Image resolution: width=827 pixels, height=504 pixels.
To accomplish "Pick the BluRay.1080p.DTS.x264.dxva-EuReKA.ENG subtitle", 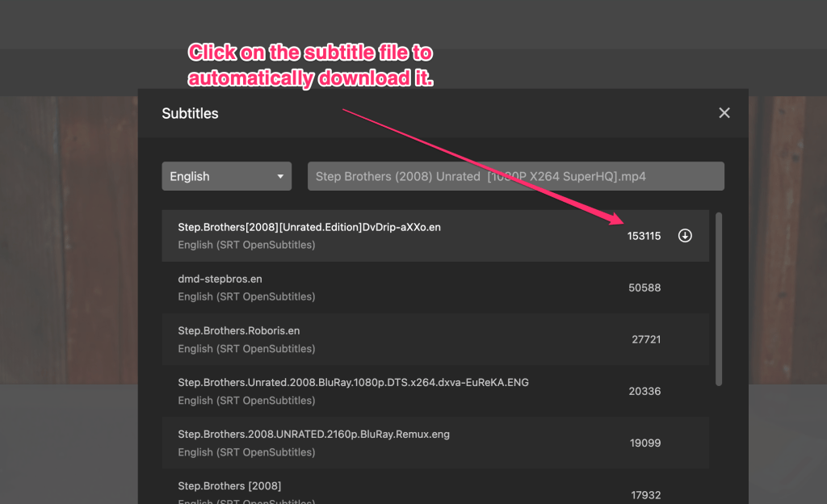I will [353, 383].
